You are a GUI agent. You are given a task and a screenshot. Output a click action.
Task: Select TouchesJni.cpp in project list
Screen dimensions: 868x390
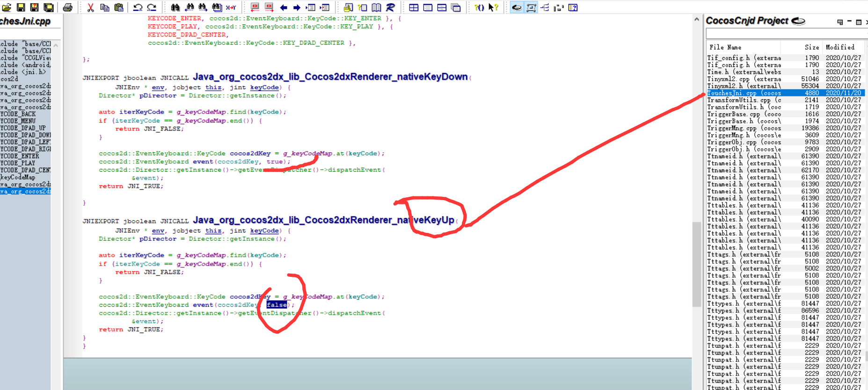785,93
